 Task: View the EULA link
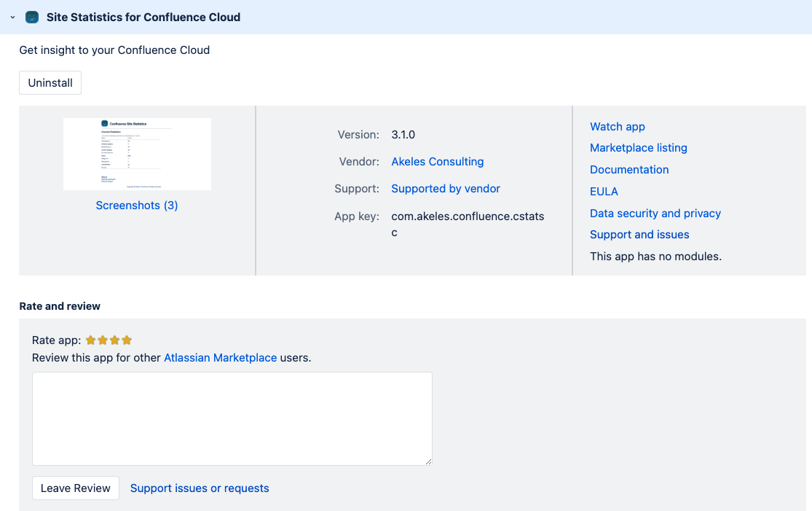[x=604, y=192]
